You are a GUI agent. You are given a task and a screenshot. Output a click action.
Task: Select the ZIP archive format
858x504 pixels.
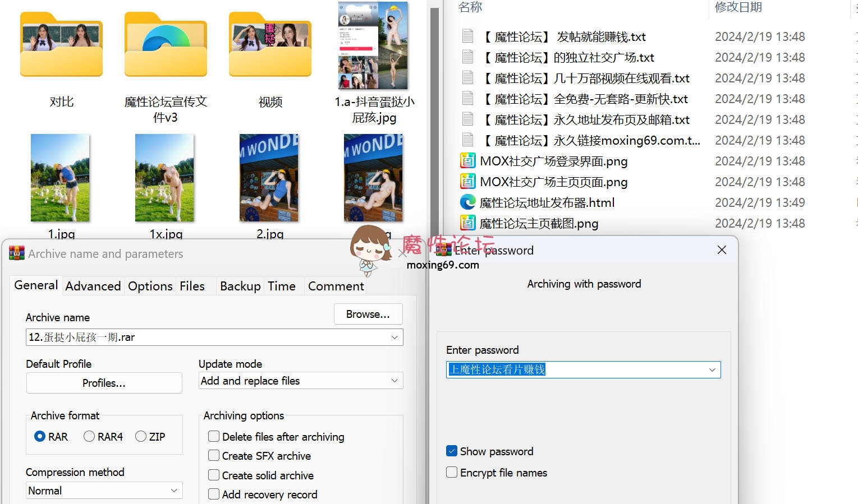[x=141, y=436]
